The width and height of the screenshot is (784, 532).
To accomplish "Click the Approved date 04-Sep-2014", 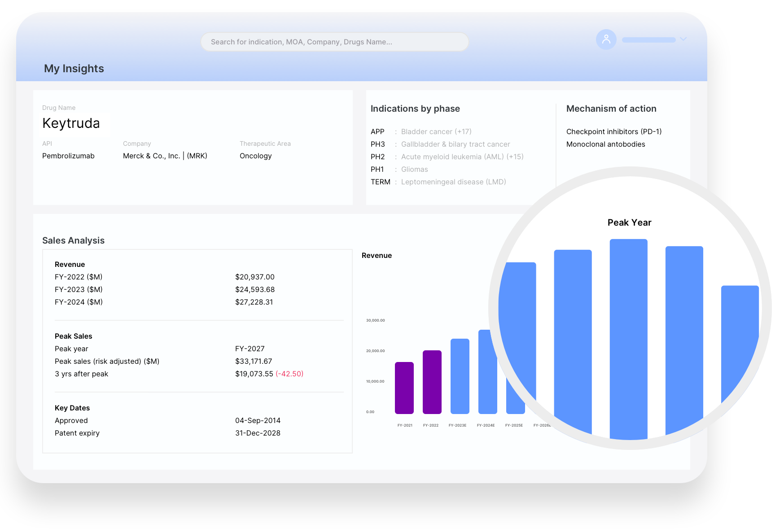I will [258, 421].
